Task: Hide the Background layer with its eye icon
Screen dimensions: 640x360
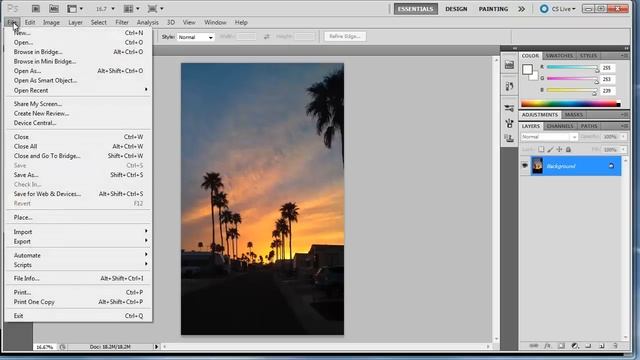Action: [x=525, y=166]
